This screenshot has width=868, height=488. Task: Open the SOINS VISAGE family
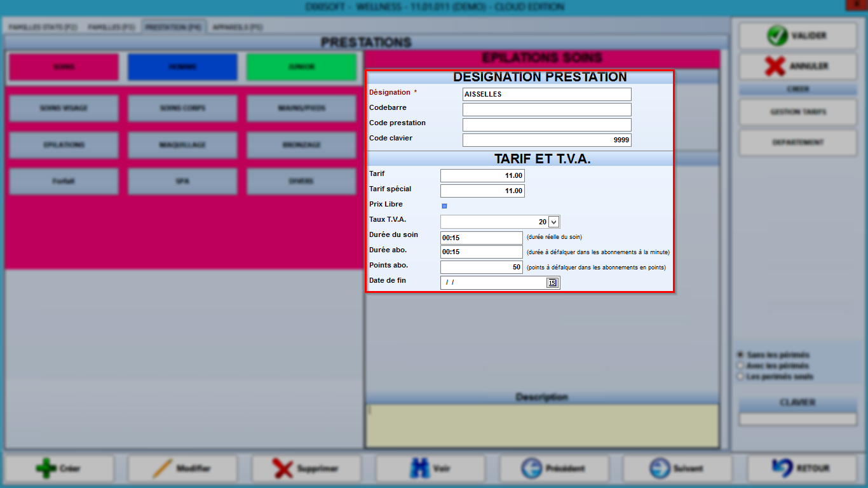[64, 109]
